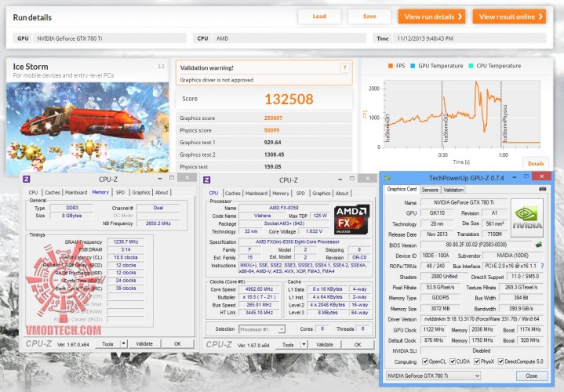The image size is (564, 392).
Task: Click the Details button under the chart
Action: (536, 164)
